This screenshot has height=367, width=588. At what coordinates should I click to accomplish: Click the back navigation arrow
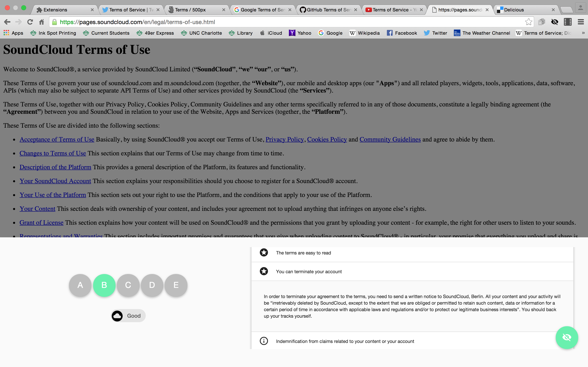coord(7,22)
